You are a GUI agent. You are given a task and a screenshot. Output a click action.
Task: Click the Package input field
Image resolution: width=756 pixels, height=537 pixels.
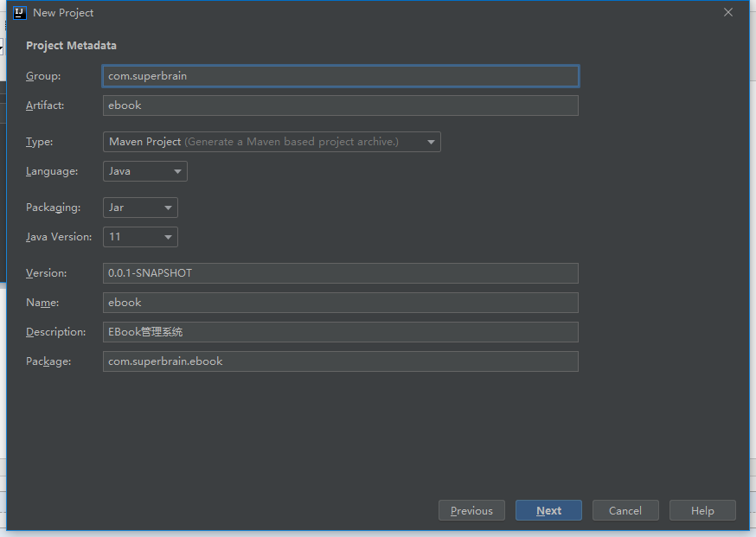tap(340, 361)
